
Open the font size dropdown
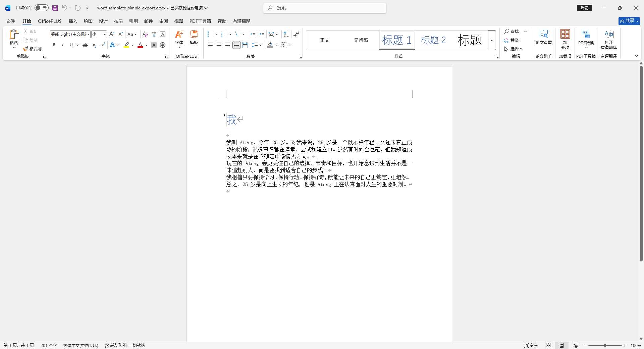[x=105, y=34]
